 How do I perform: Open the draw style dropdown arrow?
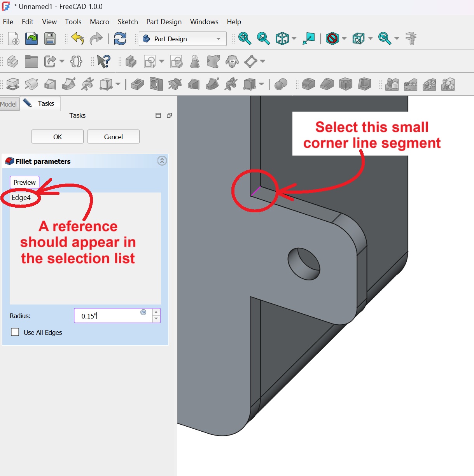click(x=344, y=38)
